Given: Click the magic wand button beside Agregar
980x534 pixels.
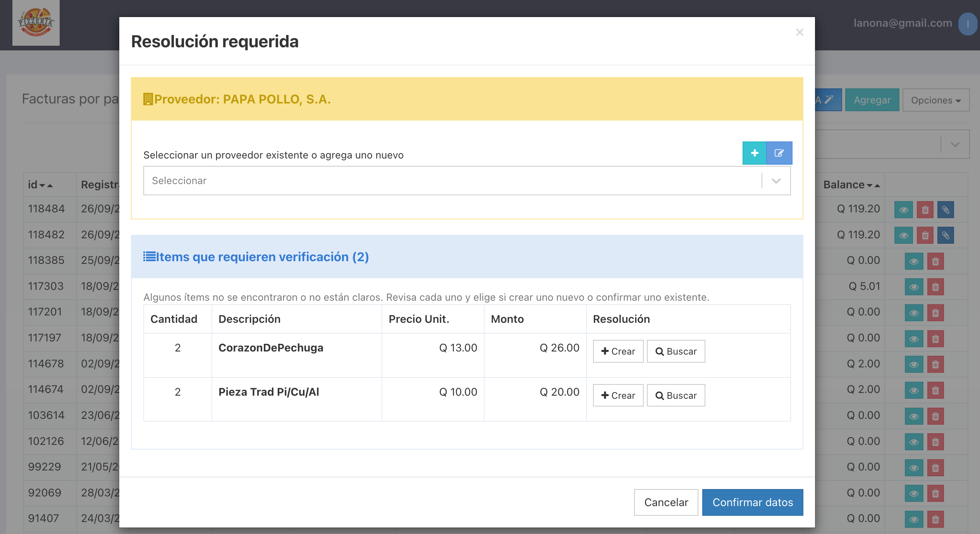Looking at the screenshot, I should [828, 100].
